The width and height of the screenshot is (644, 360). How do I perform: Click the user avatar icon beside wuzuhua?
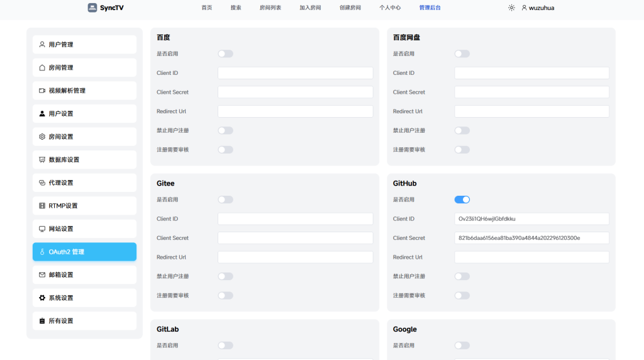point(524,8)
